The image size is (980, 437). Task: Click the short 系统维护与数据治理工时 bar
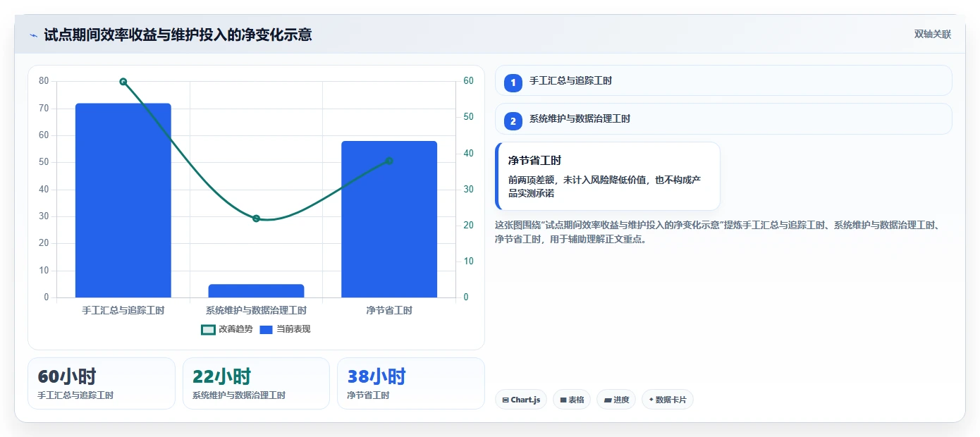(x=256, y=290)
